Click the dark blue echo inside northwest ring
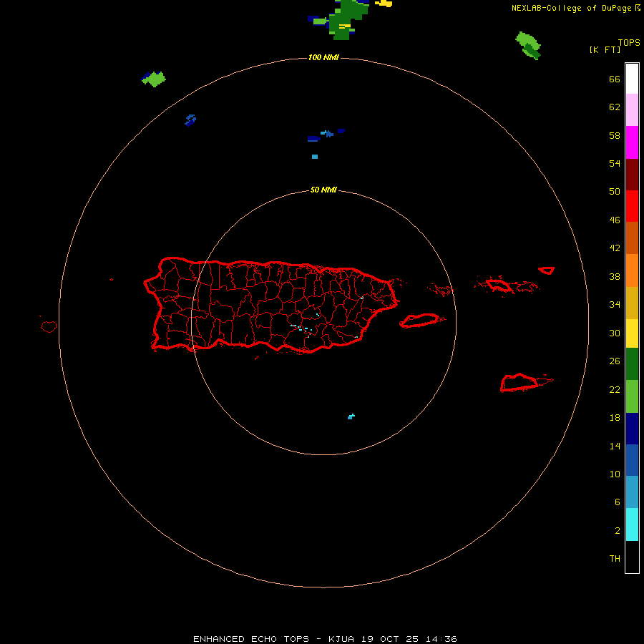The height and width of the screenshot is (644, 644). [x=190, y=120]
